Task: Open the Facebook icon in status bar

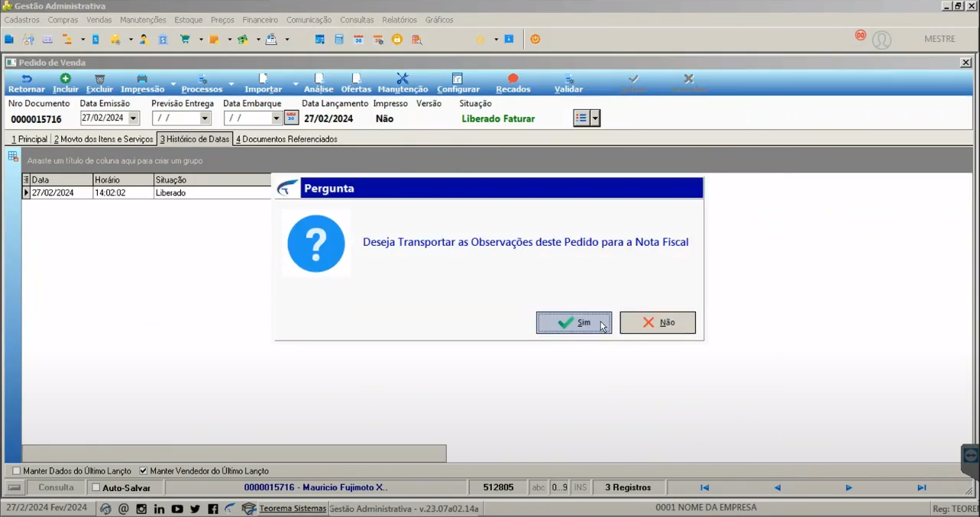Action: (x=213, y=509)
